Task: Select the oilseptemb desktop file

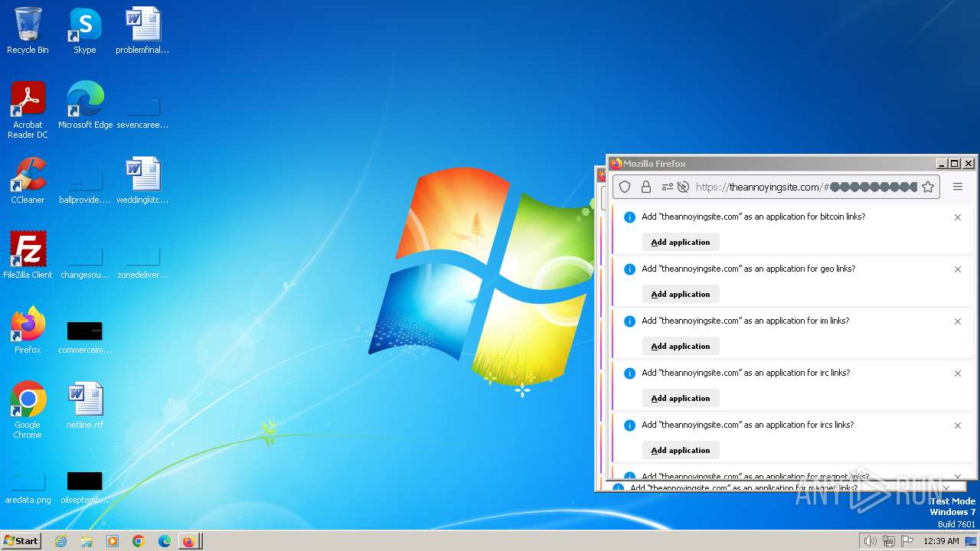Action: [85, 488]
